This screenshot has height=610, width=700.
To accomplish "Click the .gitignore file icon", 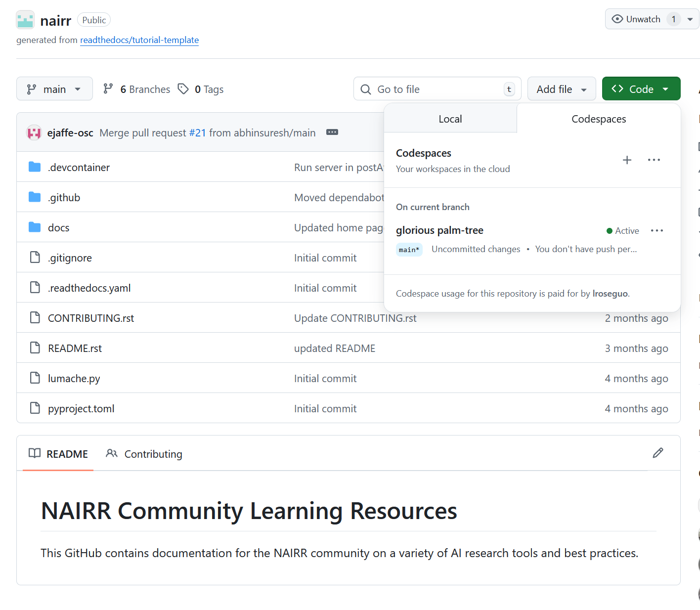I will [x=35, y=257].
